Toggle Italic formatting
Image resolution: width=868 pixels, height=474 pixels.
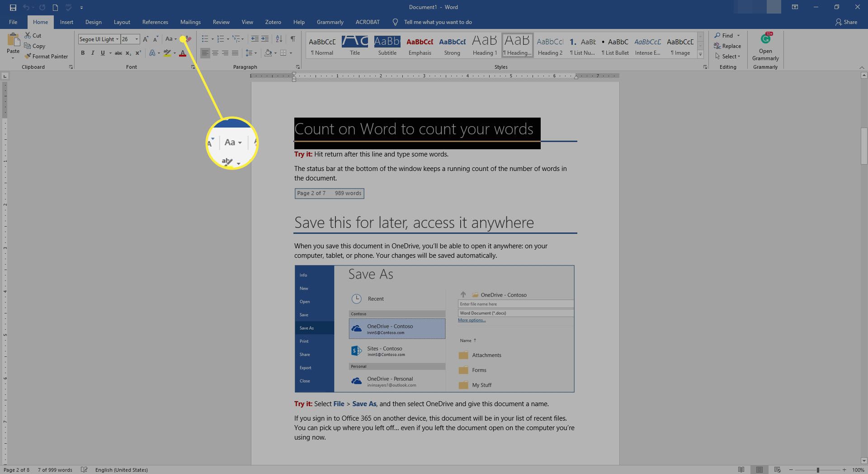tap(93, 53)
